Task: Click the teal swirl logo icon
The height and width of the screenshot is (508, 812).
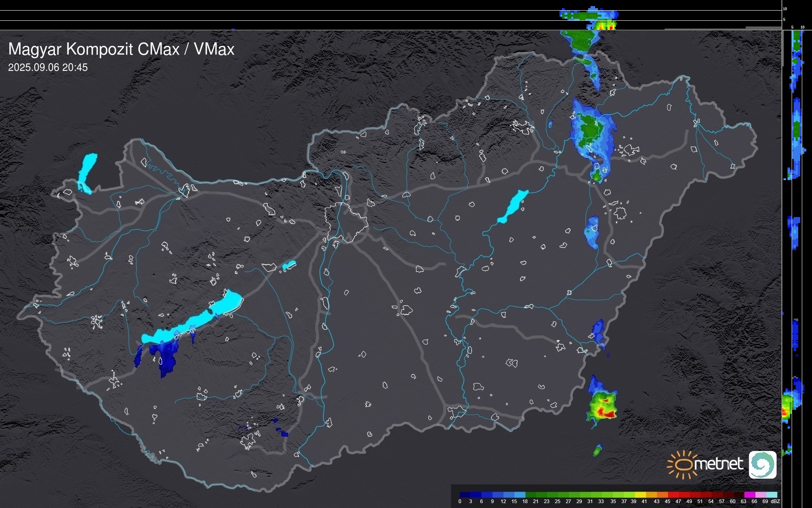Action: point(762,464)
